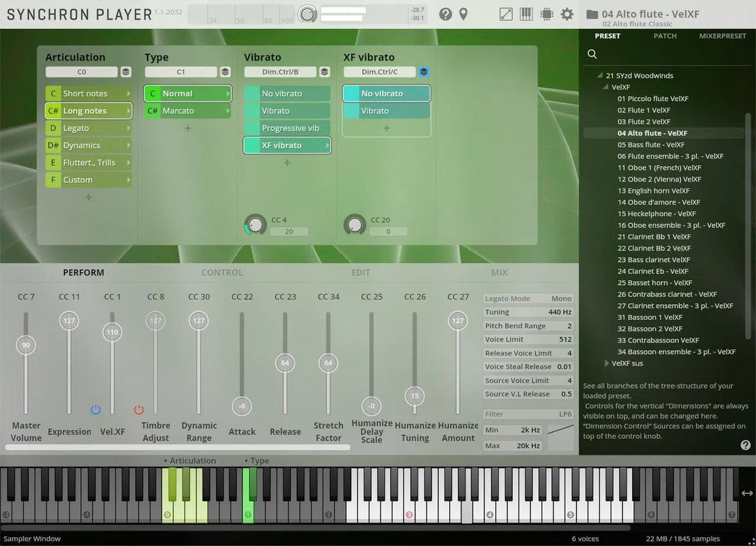This screenshot has height=546, width=756.
Task: Click the layers icon beside Articulation C0
Action: [126, 72]
